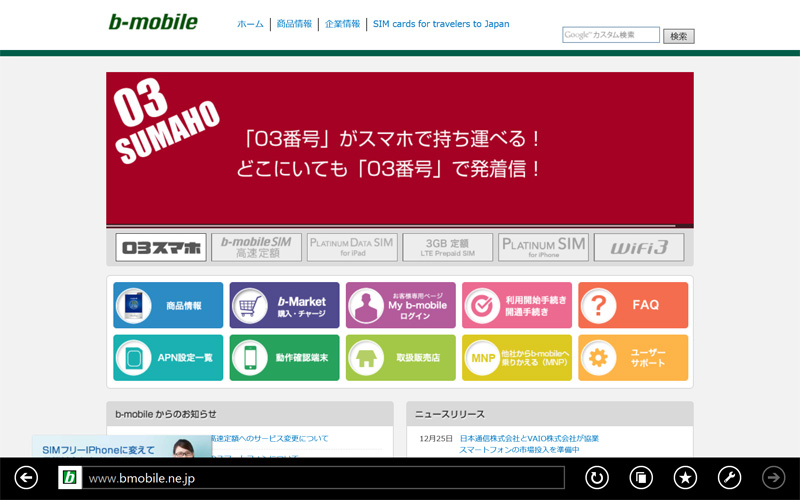
Task: Open the APN設定一覧 tile
Action: pos(168,358)
